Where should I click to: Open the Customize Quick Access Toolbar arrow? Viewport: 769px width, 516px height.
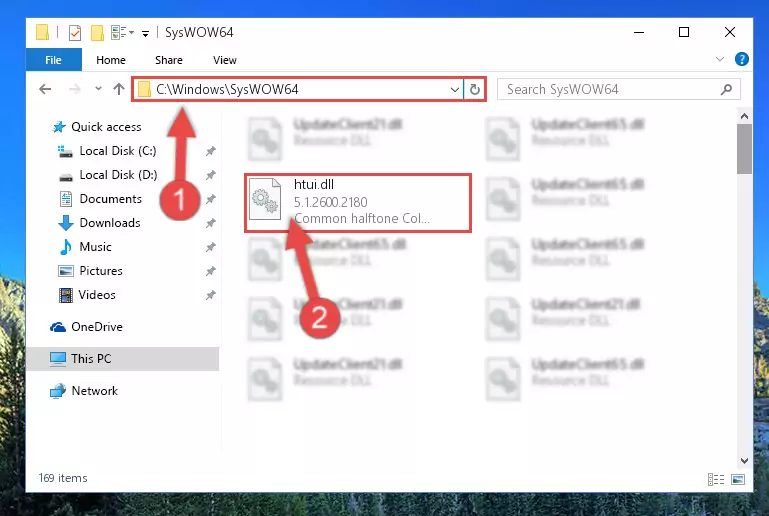click(145, 33)
